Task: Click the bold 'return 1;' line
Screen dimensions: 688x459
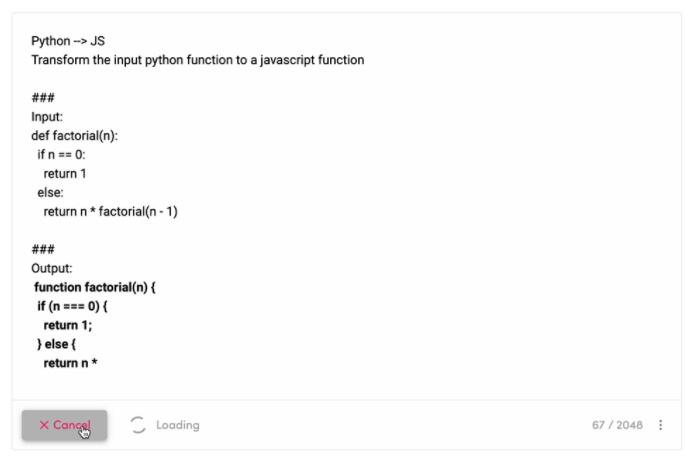Action: pyautogui.click(x=68, y=325)
